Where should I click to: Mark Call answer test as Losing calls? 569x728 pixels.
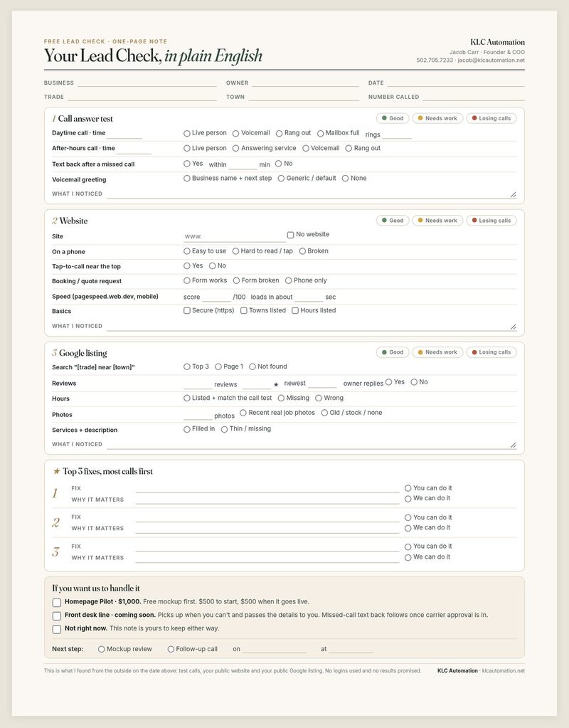[491, 118]
